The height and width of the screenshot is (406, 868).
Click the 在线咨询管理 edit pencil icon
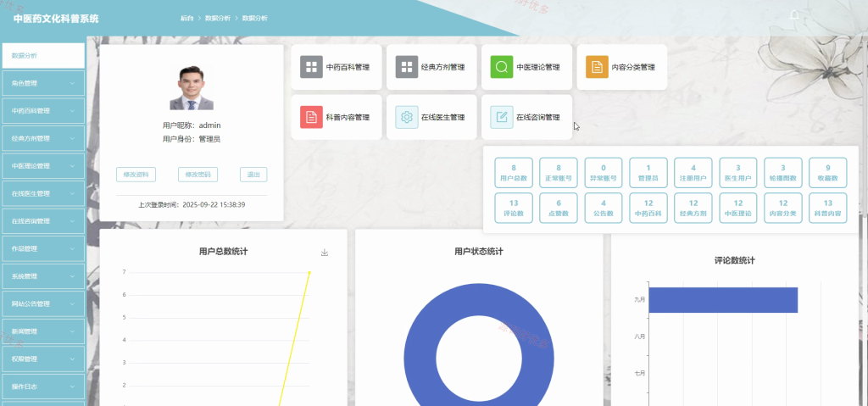point(502,118)
